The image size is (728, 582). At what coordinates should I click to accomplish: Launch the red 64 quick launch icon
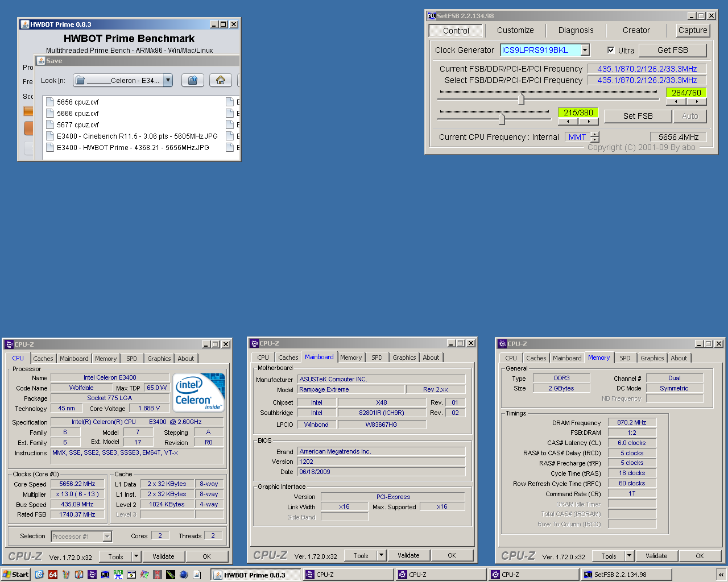[53, 575]
